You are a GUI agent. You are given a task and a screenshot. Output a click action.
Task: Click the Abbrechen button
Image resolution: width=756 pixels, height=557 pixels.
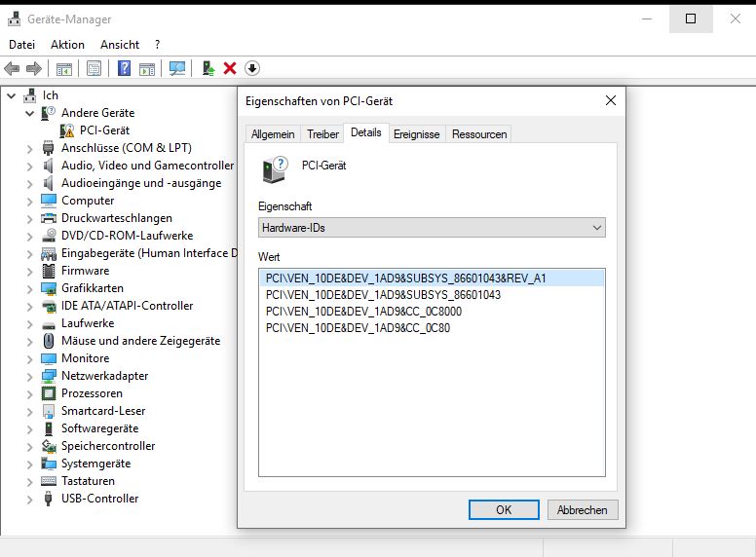(x=583, y=510)
